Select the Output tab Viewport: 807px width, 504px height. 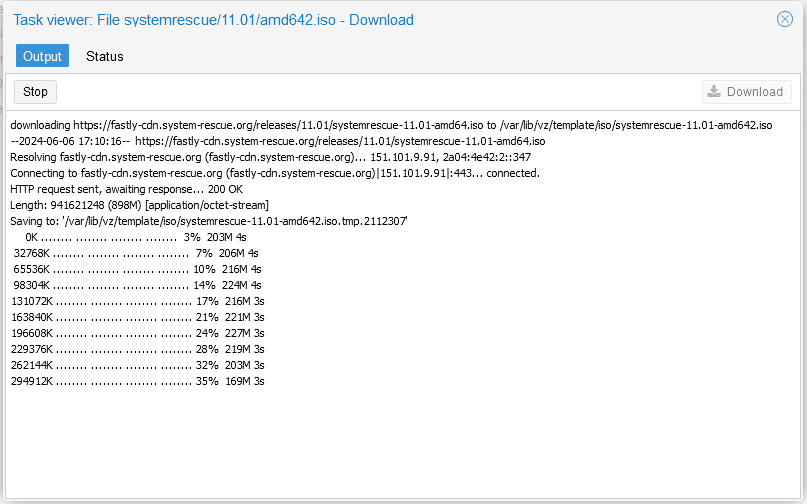pyautogui.click(x=42, y=56)
